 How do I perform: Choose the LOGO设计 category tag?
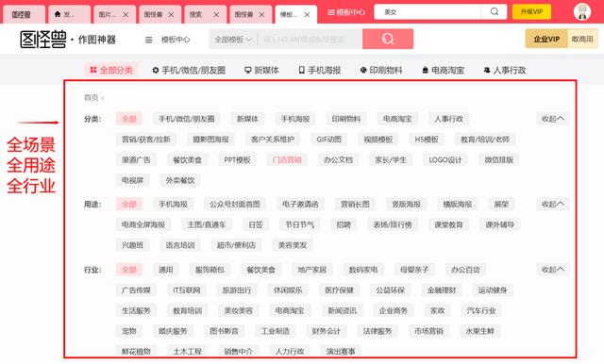point(445,159)
